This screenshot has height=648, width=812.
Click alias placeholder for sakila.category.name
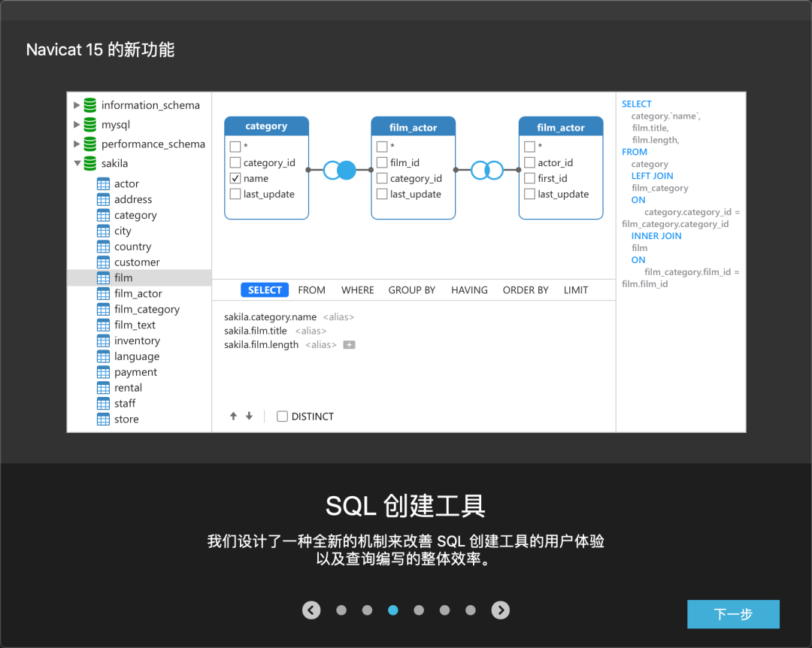[x=338, y=317]
